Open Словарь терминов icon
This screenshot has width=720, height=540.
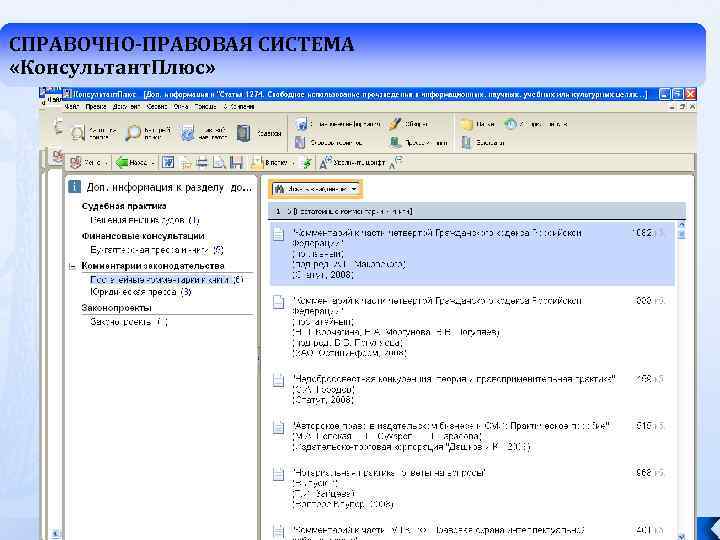click(x=300, y=142)
